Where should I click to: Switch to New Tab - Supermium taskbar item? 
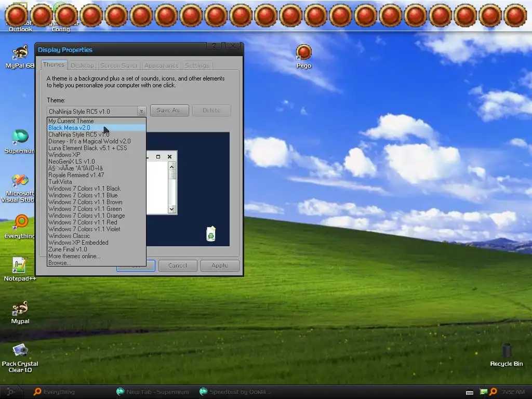click(153, 392)
